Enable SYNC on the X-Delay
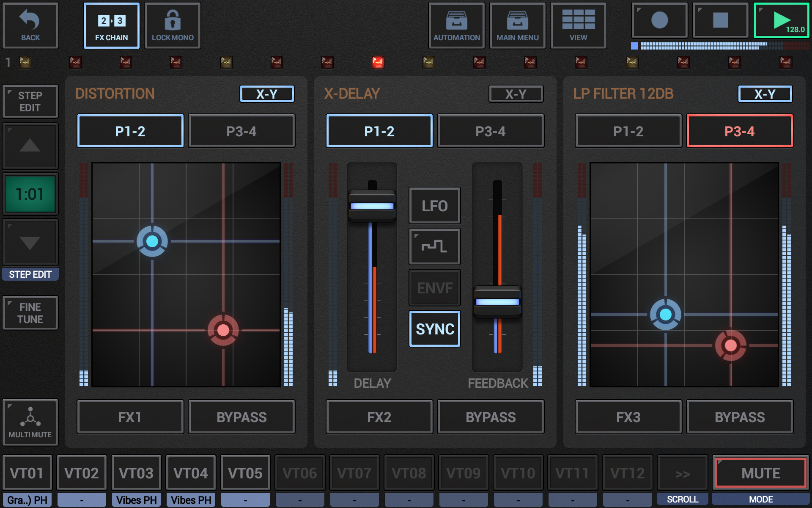 point(434,329)
